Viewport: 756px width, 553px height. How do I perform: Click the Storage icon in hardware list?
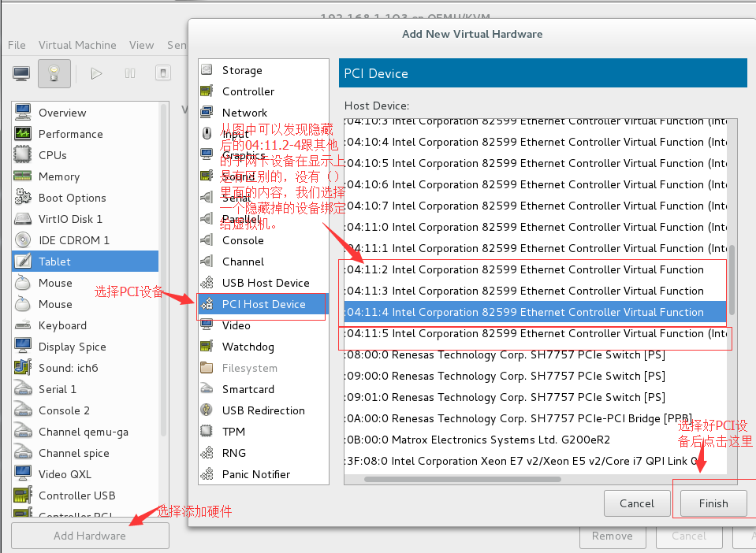tap(207, 70)
